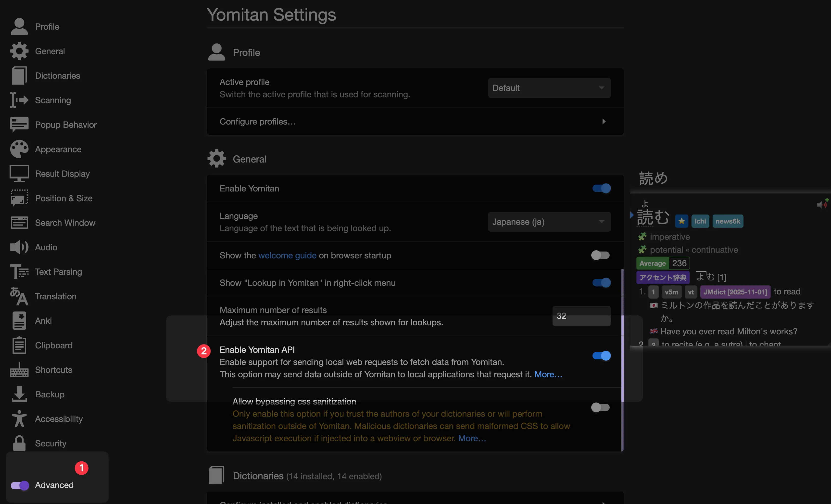Expand Configure profiles… row
Viewport: 831px width, 504px height.
(415, 121)
